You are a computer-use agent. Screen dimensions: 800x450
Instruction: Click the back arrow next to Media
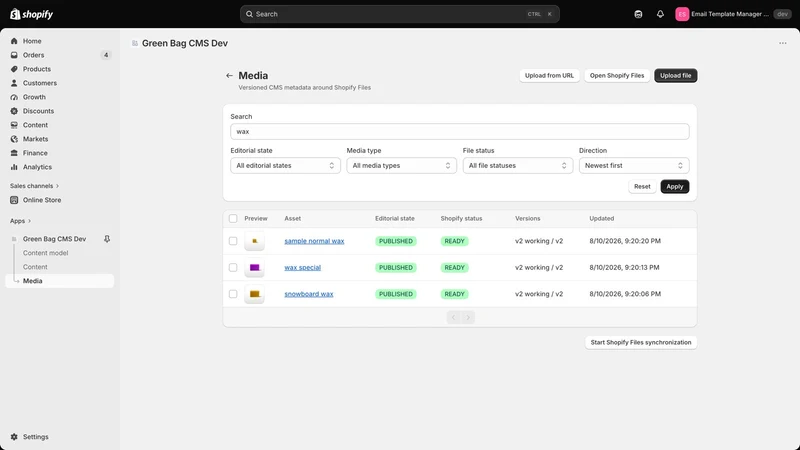229,76
